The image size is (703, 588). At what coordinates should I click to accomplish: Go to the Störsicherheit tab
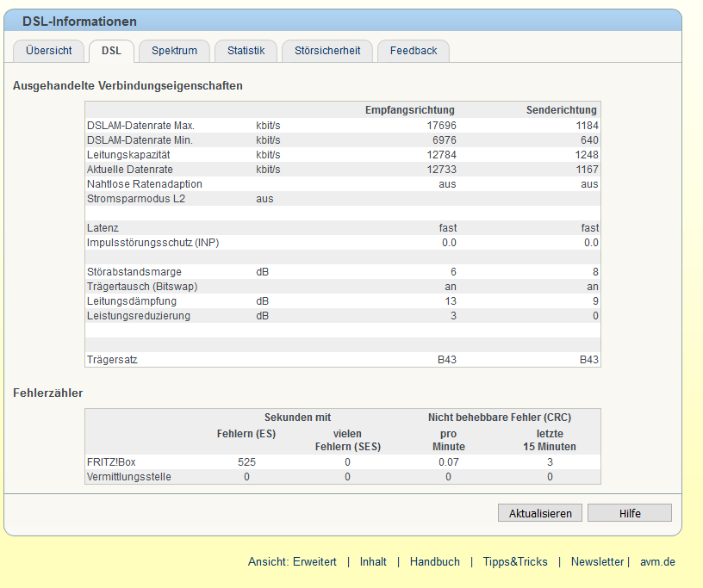click(x=327, y=51)
